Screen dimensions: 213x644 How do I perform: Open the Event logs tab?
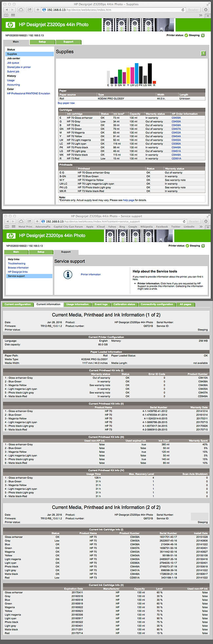(101, 304)
